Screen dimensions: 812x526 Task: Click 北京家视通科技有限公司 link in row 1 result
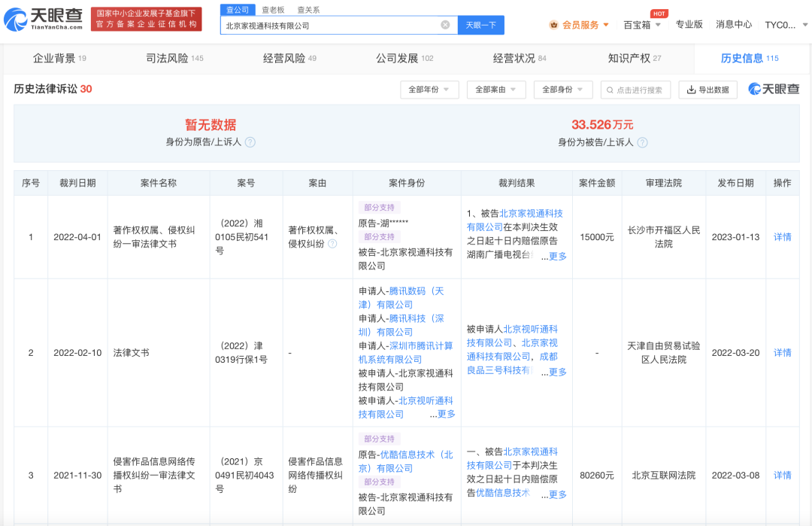coord(515,220)
